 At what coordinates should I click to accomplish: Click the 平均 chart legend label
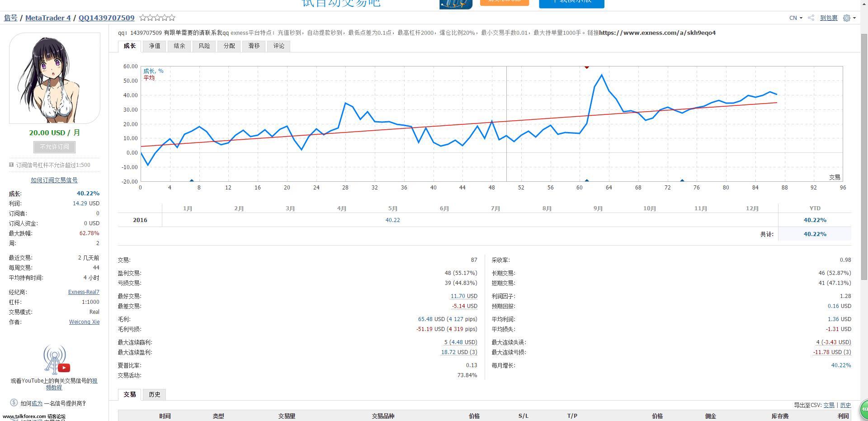149,78
